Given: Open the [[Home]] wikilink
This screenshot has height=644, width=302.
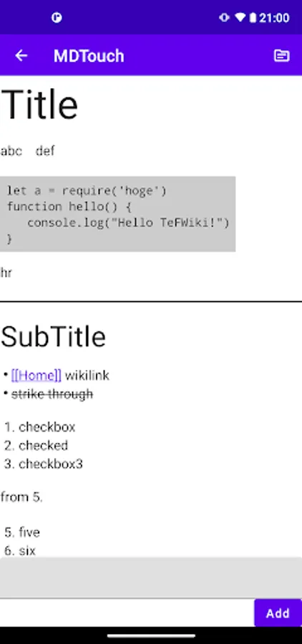Looking at the screenshot, I should (36, 376).
